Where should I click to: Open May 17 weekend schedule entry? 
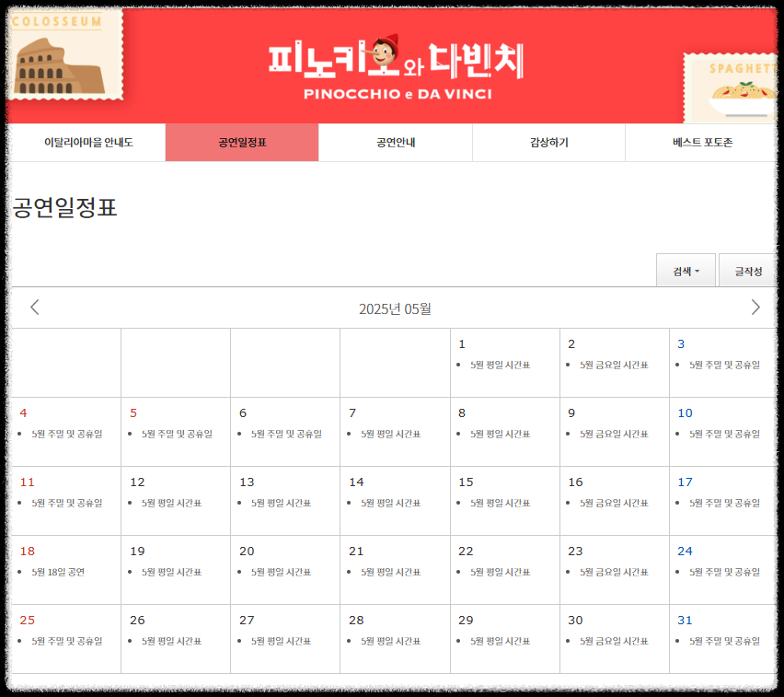point(724,503)
